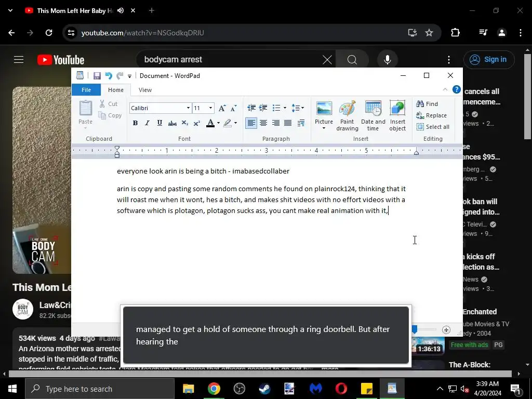This screenshot has height=399, width=532.
Task: Shrink font with the smaller A icon
Action: 233,108
